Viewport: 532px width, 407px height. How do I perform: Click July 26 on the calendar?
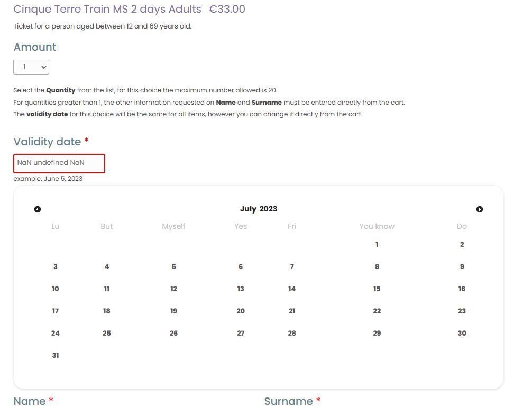pos(173,334)
